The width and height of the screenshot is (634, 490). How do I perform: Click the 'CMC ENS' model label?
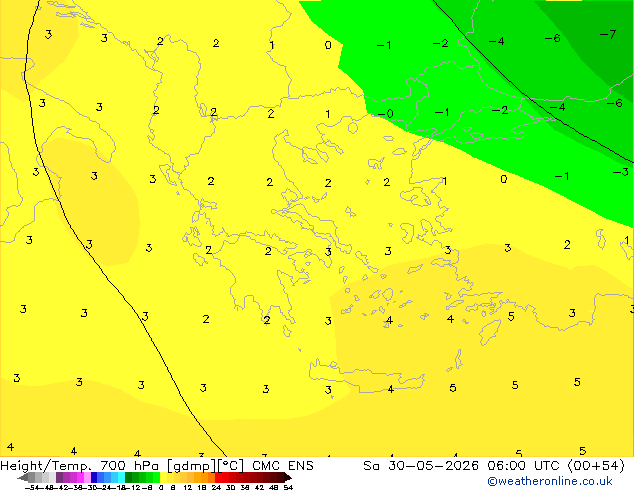click(283, 466)
